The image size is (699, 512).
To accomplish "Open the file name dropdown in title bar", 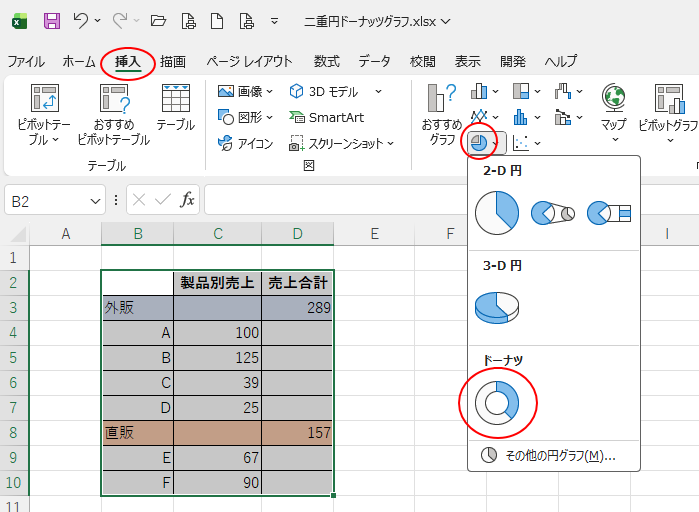I will [446, 21].
